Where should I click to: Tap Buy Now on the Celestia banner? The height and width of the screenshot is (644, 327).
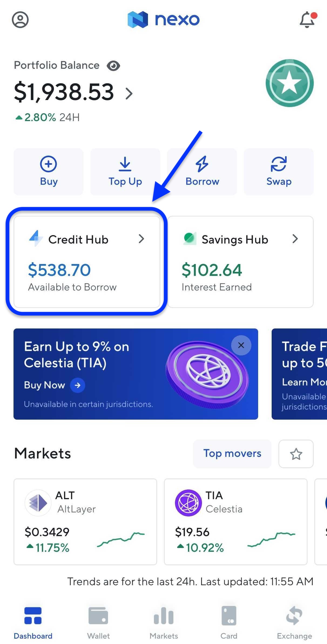[53, 385]
